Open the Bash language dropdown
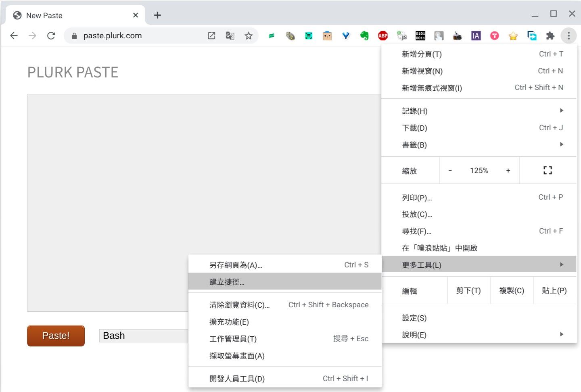Screen dimensions: 581x392 (x=143, y=336)
